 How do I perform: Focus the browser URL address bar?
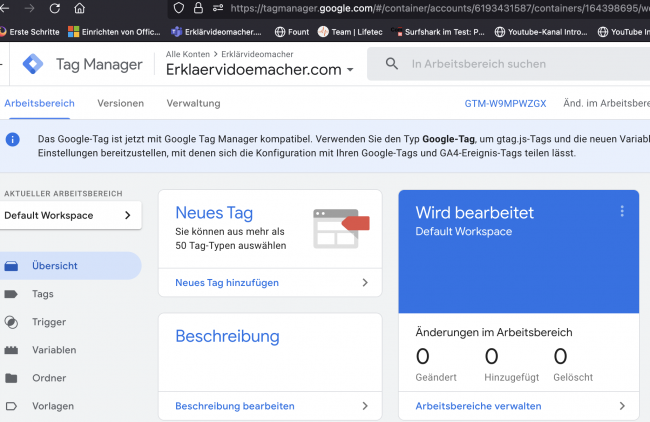click(x=439, y=8)
